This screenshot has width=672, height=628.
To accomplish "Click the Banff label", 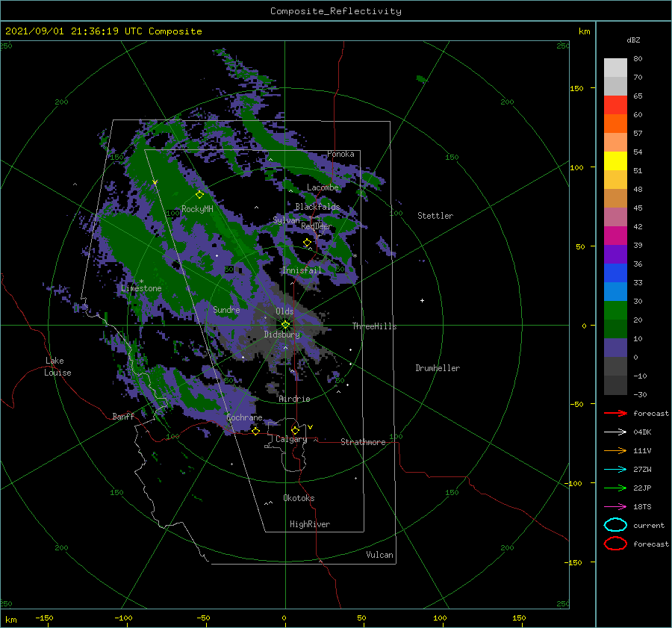I will (x=123, y=417).
